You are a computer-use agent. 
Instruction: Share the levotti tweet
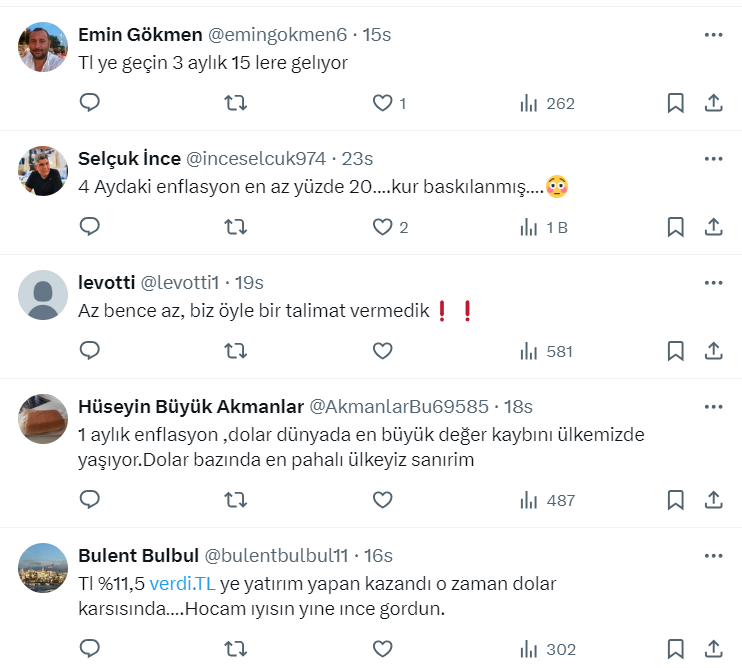pyautogui.click(x=714, y=351)
